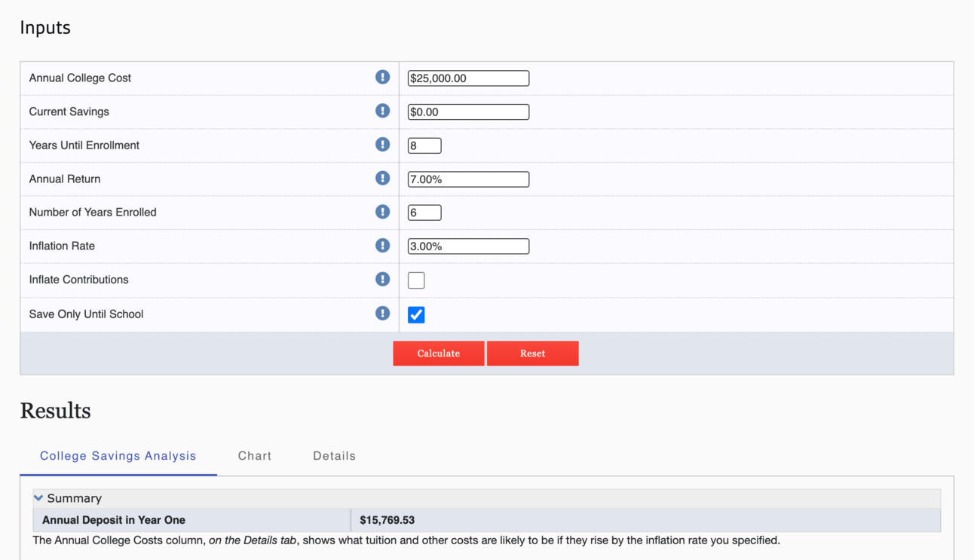Select the Inflation Rate input field
Viewport: 974px width, 560px height.
pos(468,246)
